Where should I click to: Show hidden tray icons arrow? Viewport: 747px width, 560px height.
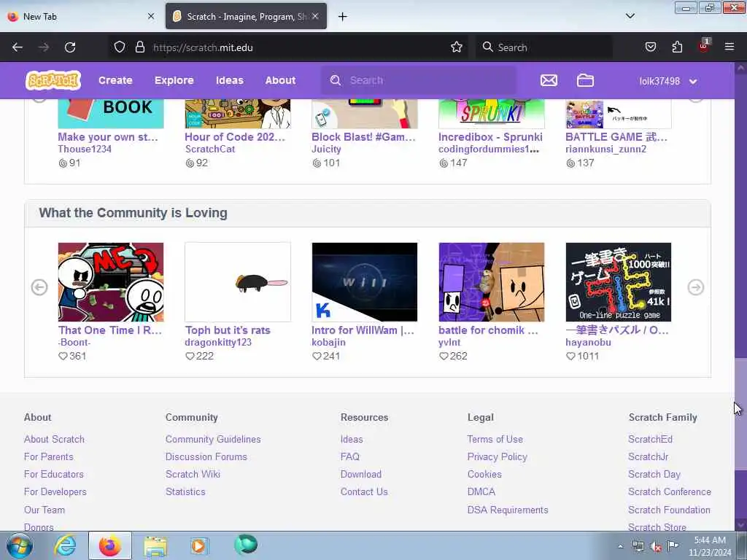click(620, 547)
